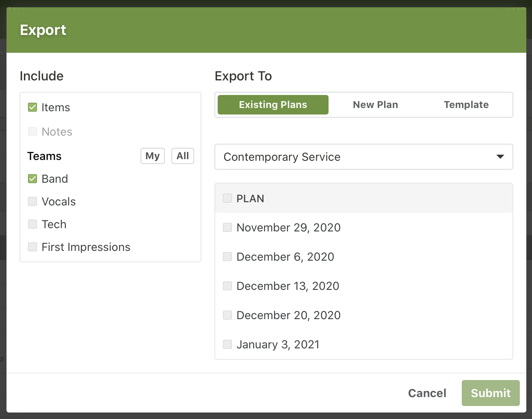Switch to the Template tab
The height and width of the screenshot is (419, 532).
(466, 105)
